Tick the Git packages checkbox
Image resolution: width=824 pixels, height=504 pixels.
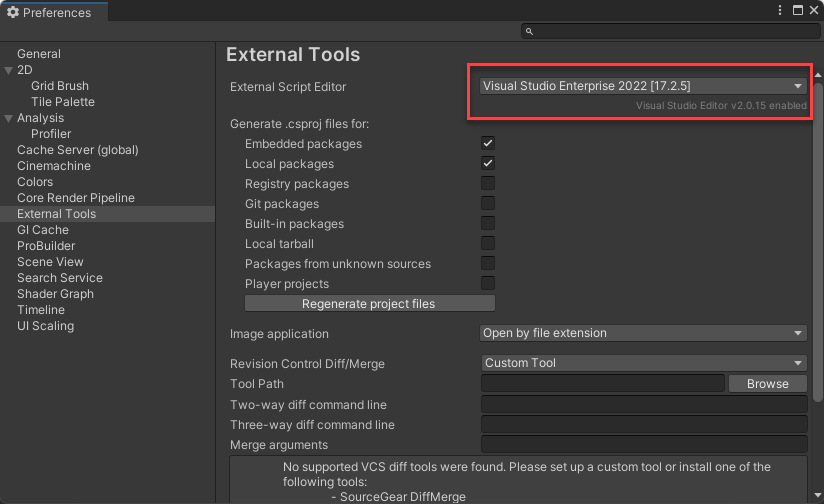[488, 204]
